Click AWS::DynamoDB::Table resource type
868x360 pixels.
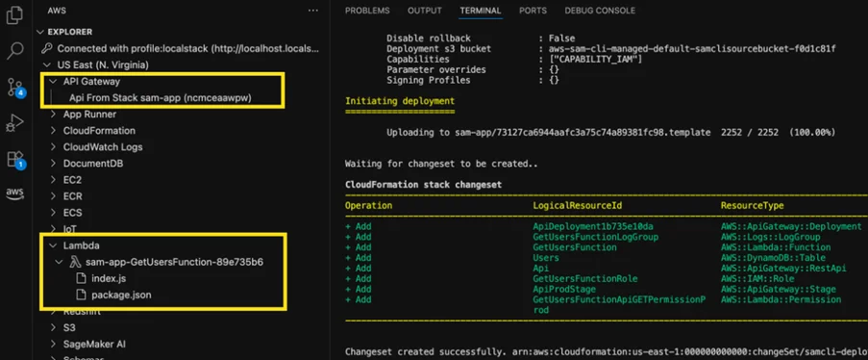click(x=773, y=257)
